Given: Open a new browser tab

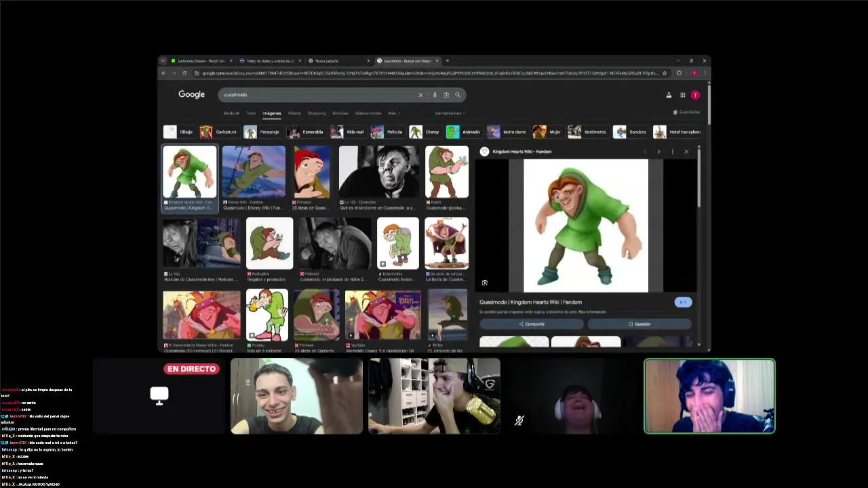Looking at the screenshot, I should [448, 61].
